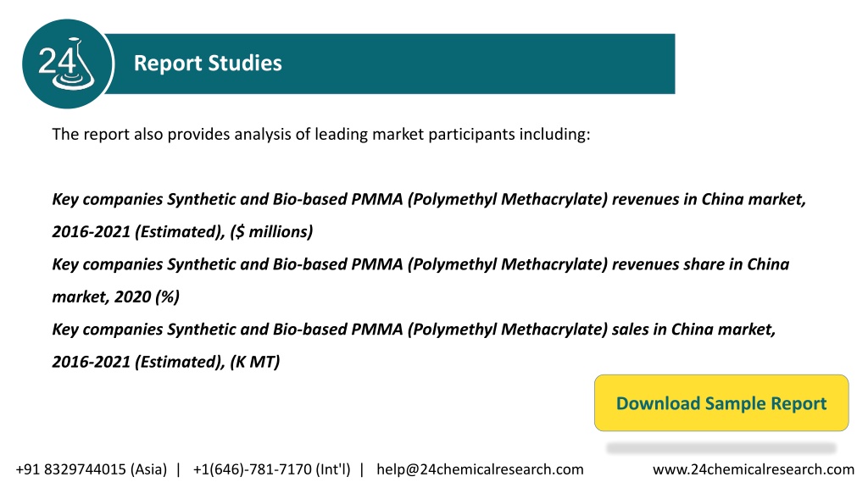868x488 pixels.
Task: Click the Report Studies header title
Action: pyautogui.click(x=208, y=63)
